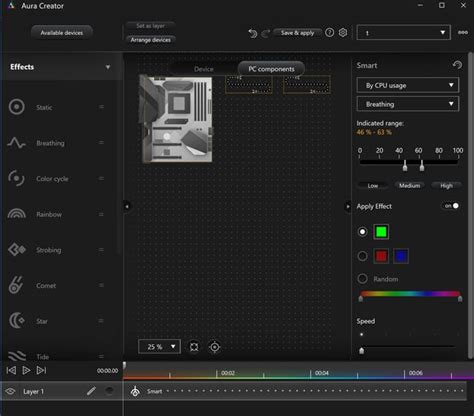474x416 pixels.
Task: Select the Static effect icon
Action: coord(16,107)
